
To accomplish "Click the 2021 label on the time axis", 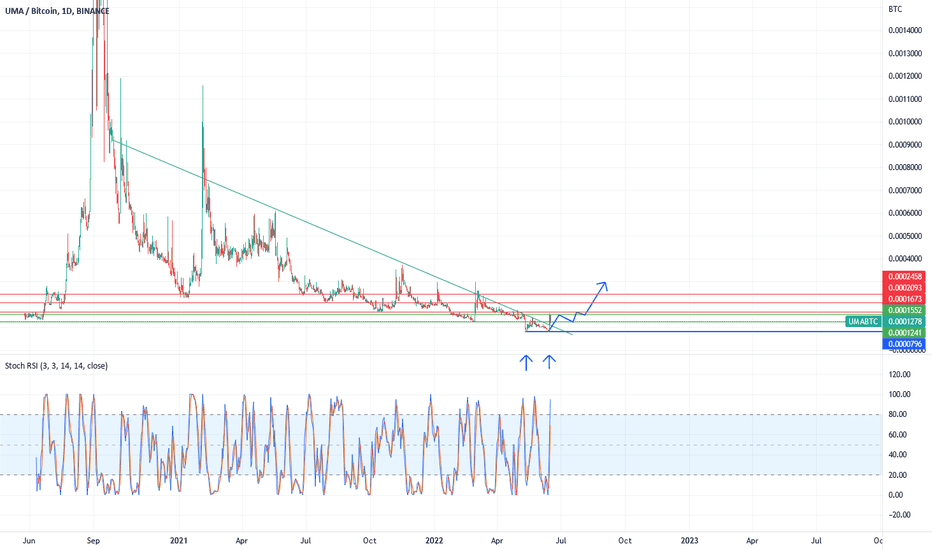I will (179, 541).
